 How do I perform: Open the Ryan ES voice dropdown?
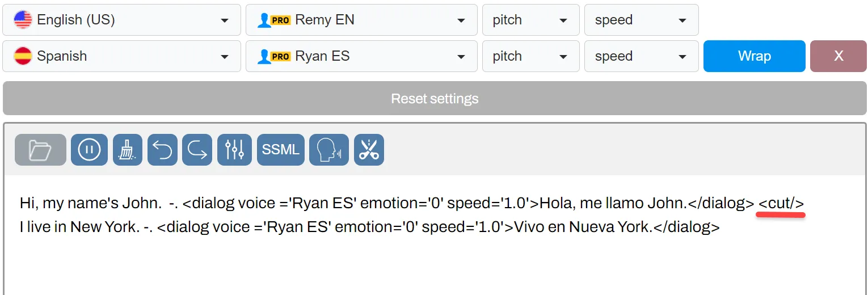pyautogui.click(x=361, y=56)
